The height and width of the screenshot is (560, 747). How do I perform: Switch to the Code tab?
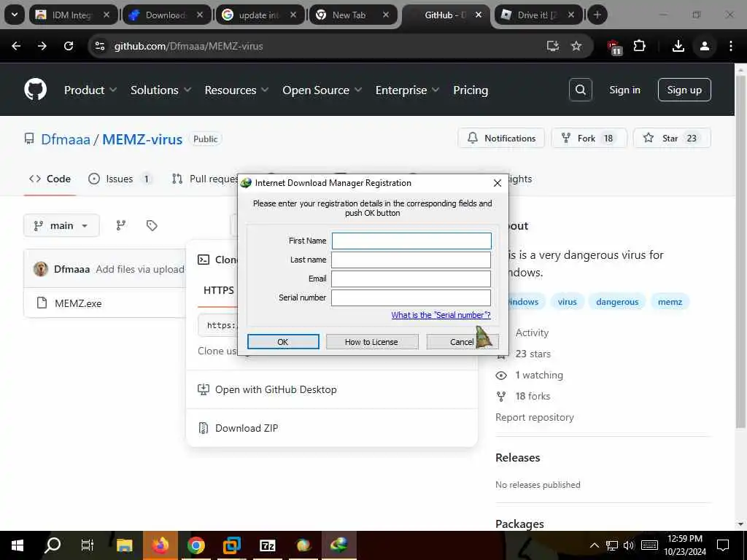click(50, 179)
